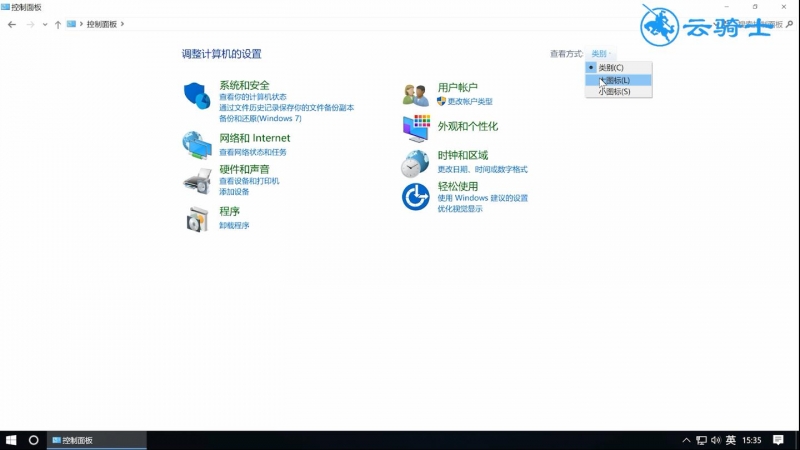Open 外观和个性化 category link
The width and height of the screenshot is (800, 450).
pyautogui.click(x=467, y=126)
